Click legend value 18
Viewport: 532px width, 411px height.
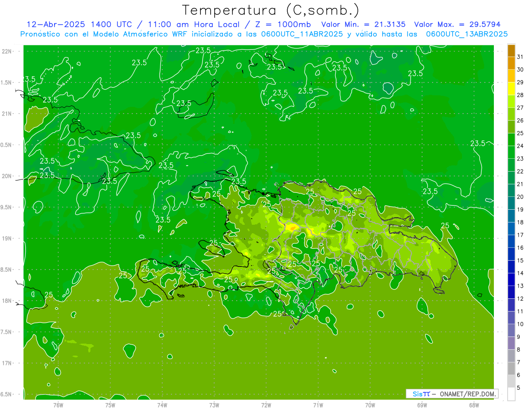coord(520,222)
